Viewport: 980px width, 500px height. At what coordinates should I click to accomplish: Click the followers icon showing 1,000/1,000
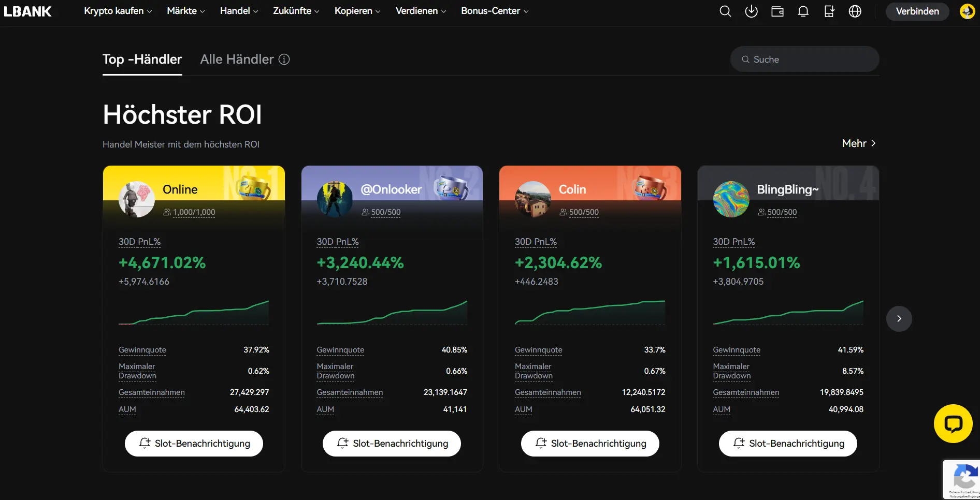click(x=167, y=212)
